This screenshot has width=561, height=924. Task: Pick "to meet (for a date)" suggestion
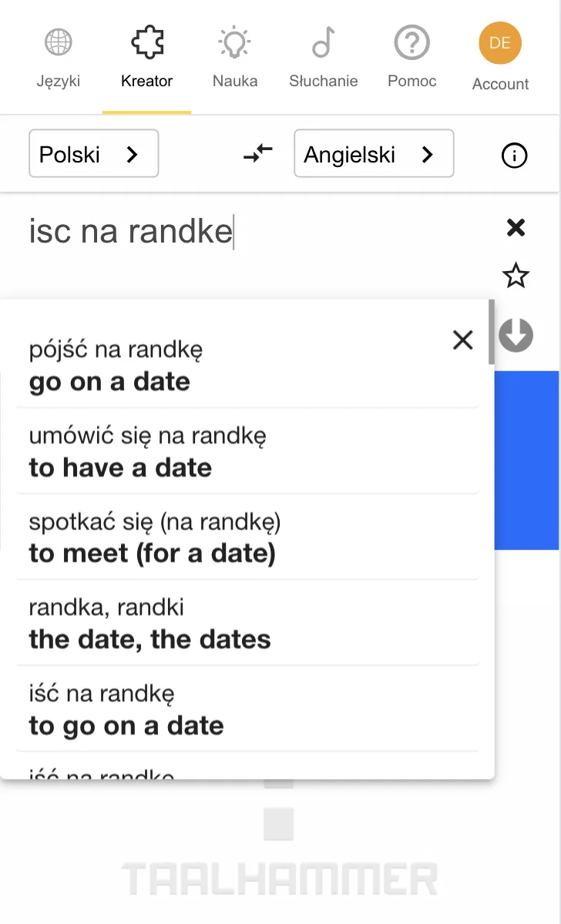coord(247,537)
